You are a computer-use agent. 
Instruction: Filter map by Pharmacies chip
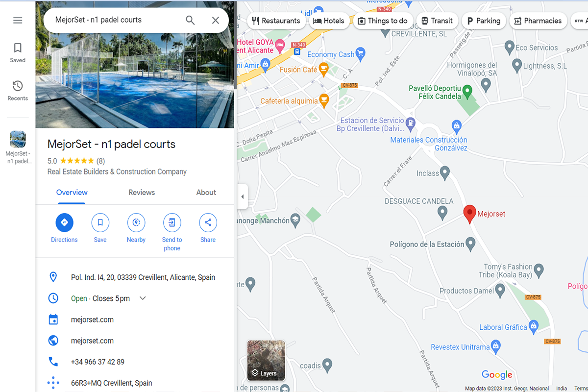pyautogui.click(x=538, y=21)
